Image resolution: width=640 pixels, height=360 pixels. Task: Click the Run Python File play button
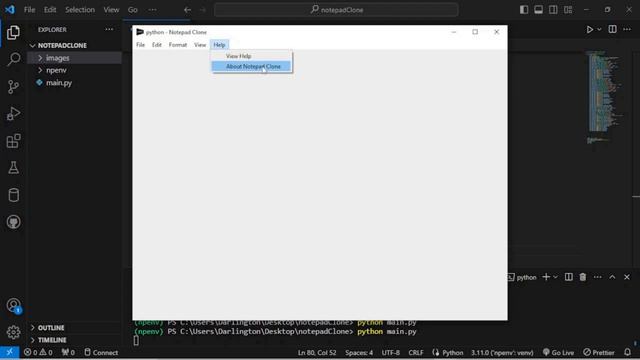click(589, 29)
